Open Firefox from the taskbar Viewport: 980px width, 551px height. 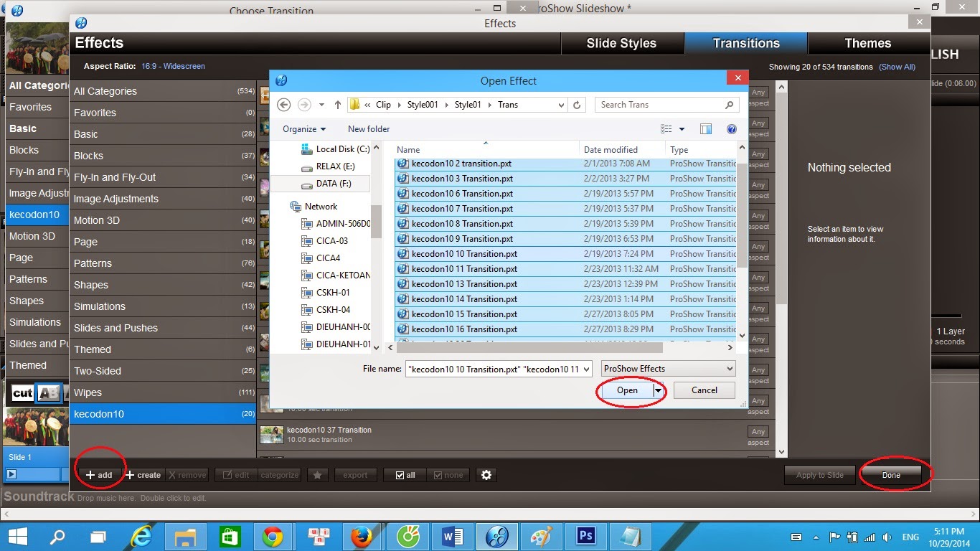tap(362, 537)
